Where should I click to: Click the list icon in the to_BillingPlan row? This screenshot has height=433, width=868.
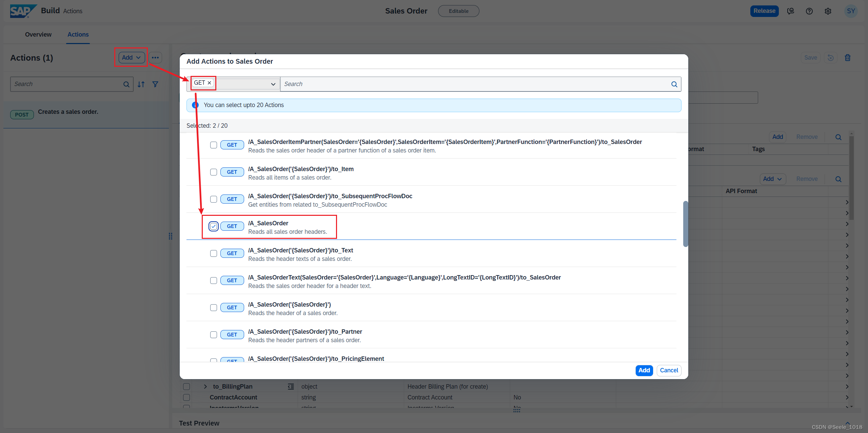click(x=291, y=387)
